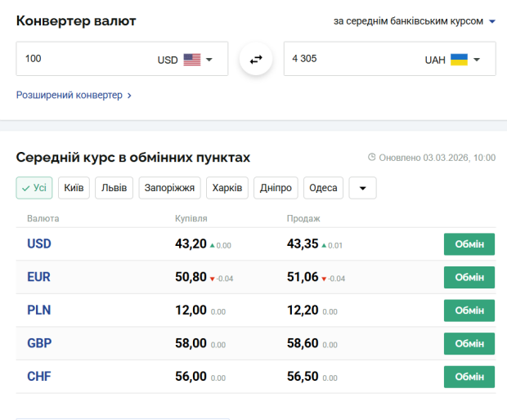
Task: Open the EUR currency link
Action: coord(38,277)
